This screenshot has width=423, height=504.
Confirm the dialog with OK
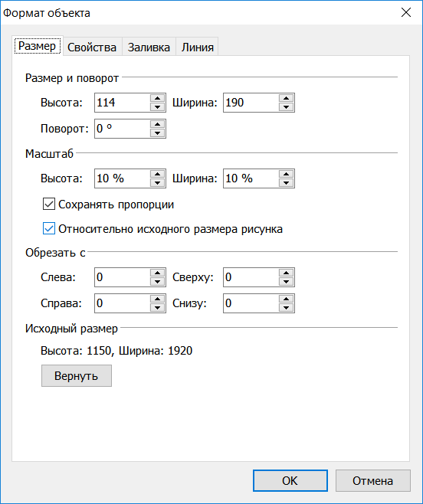pyautogui.click(x=290, y=480)
